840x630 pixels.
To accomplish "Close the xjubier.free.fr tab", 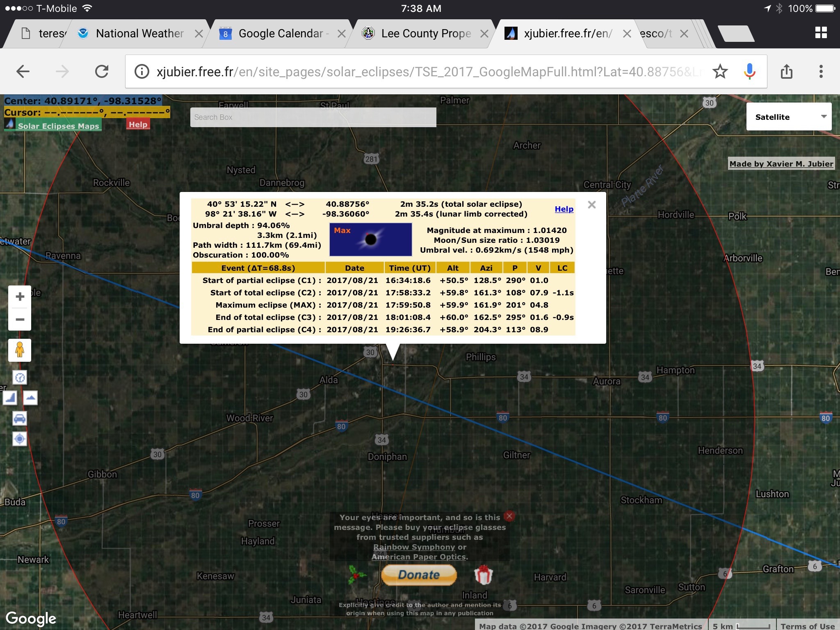I will [627, 34].
